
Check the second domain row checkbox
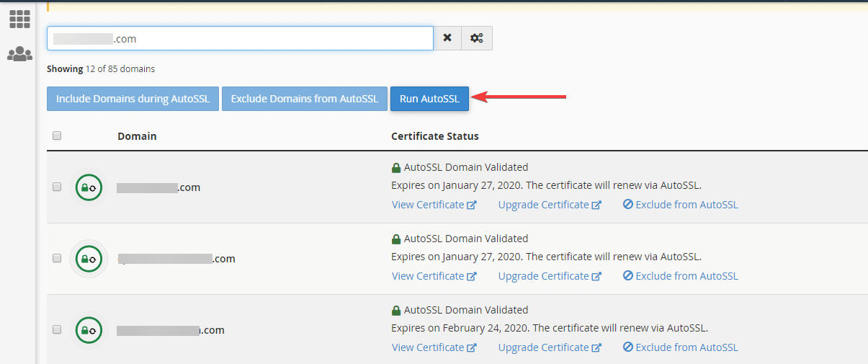click(57, 258)
